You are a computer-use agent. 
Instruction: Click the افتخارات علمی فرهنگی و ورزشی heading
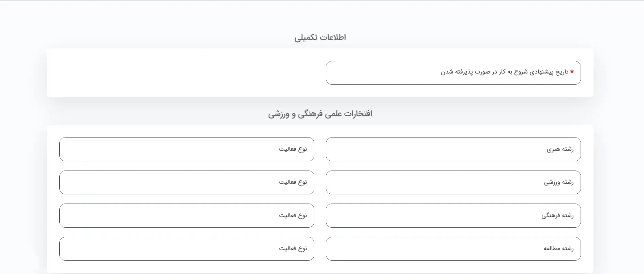coord(320,114)
